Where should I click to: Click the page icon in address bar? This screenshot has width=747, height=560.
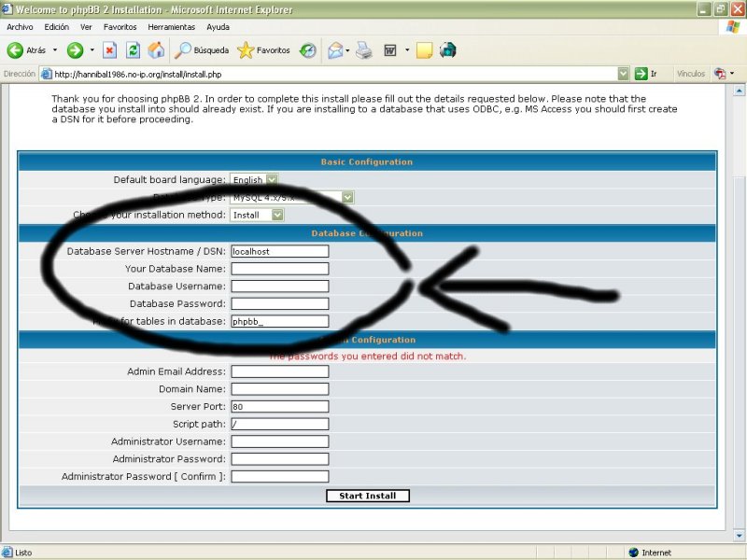pos(46,74)
